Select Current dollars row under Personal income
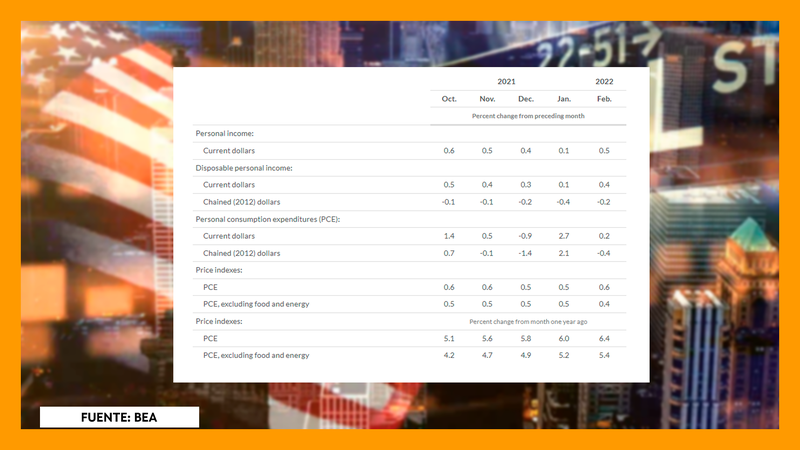 point(229,150)
